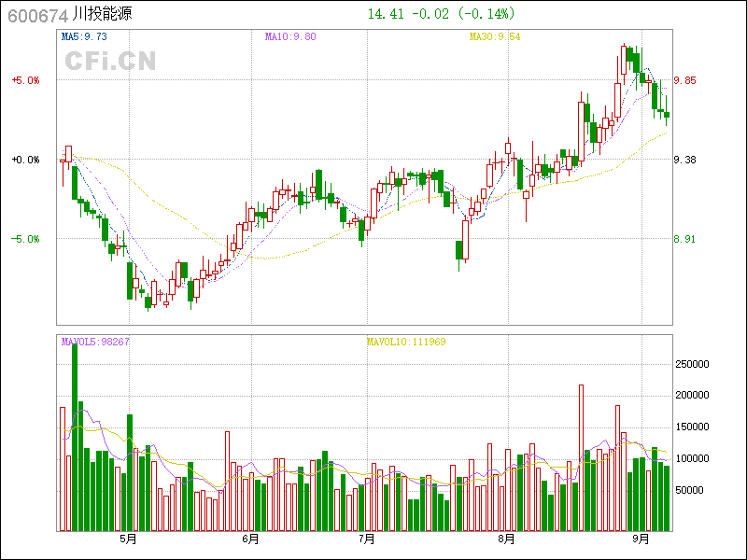Select the MA5:9.73 indicator label
Viewport: 747px width, 560px height.
(x=84, y=37)
